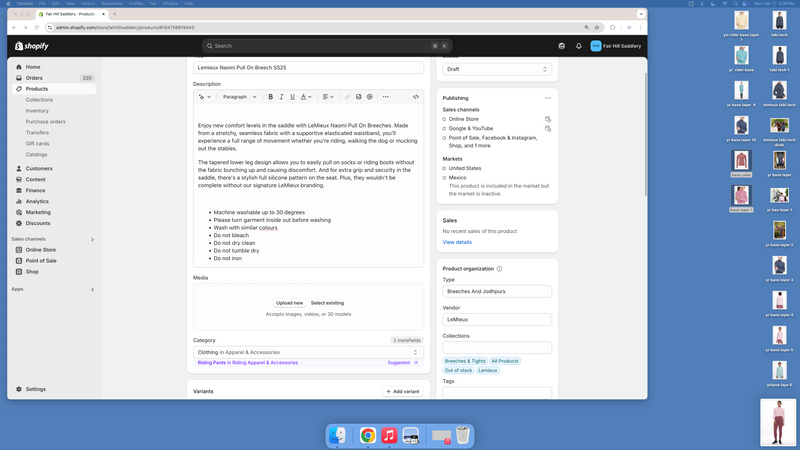Click the insert link icon

pyautogui.click(x=347, y=97)
